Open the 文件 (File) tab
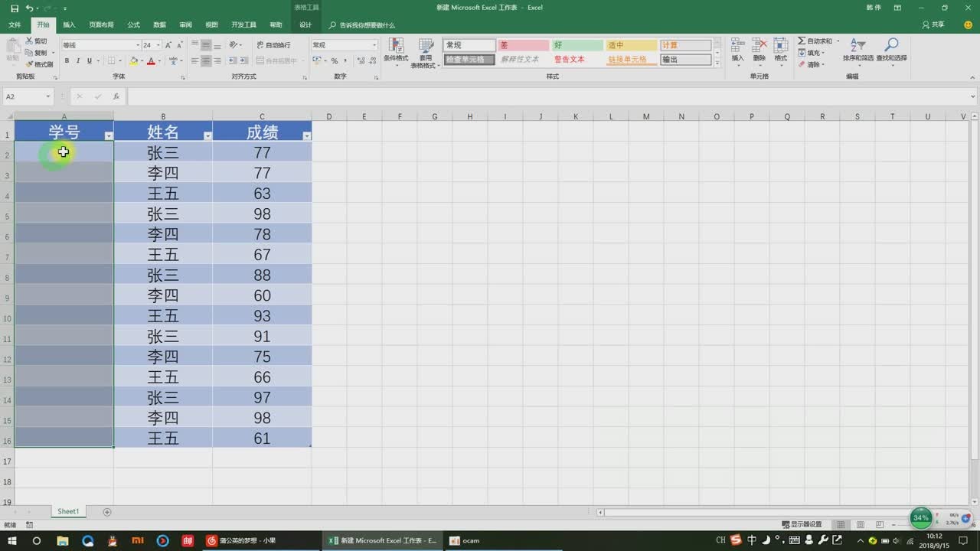The width and height of the screenshot is (980, 551). (15, 24)
